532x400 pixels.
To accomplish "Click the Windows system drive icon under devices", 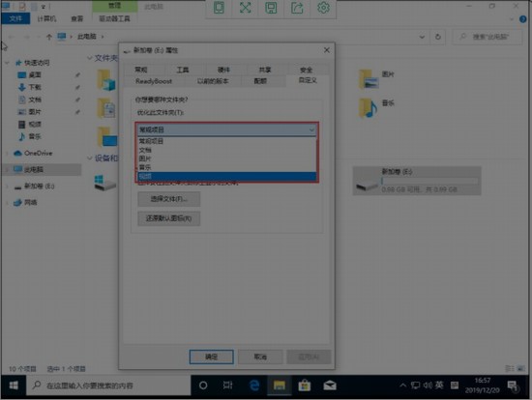I will [104, 183].
